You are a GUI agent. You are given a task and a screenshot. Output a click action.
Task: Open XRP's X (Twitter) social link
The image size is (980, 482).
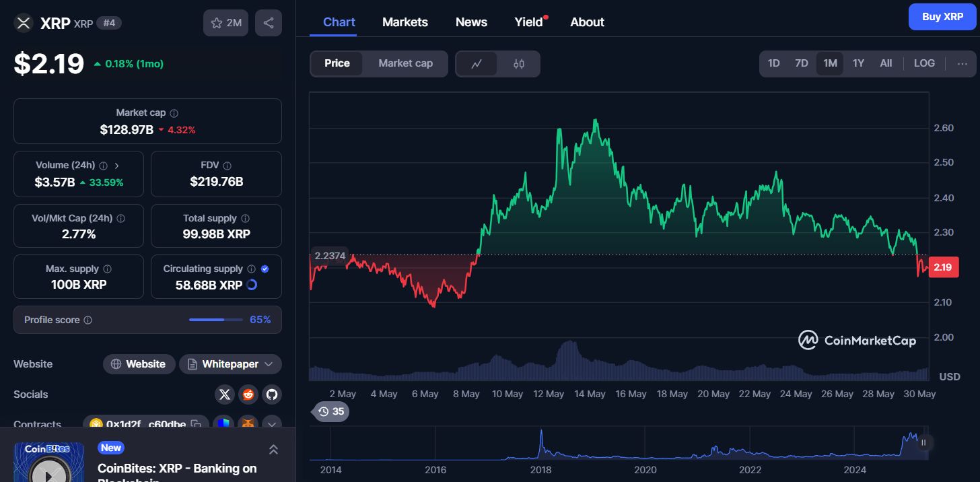click(225, 394)
